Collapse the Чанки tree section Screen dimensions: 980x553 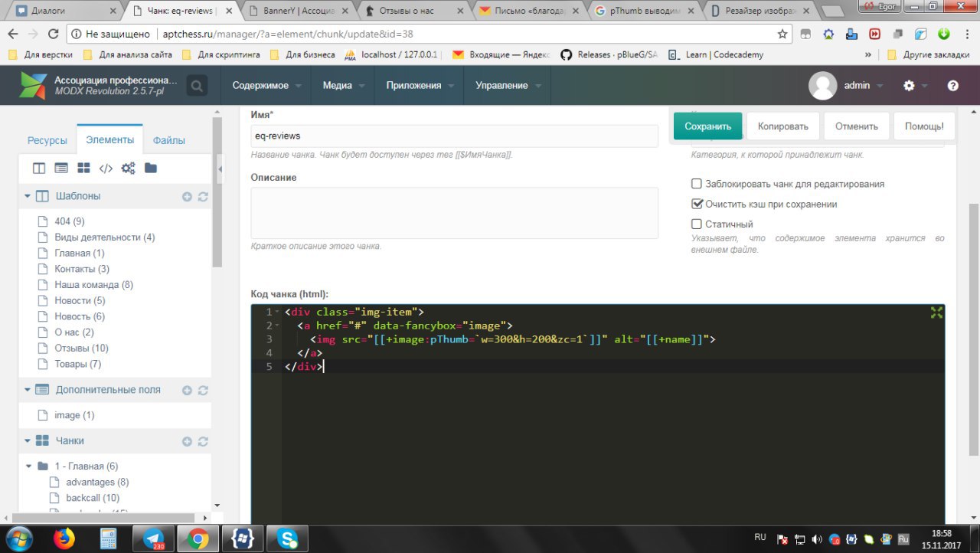[28, 441]
